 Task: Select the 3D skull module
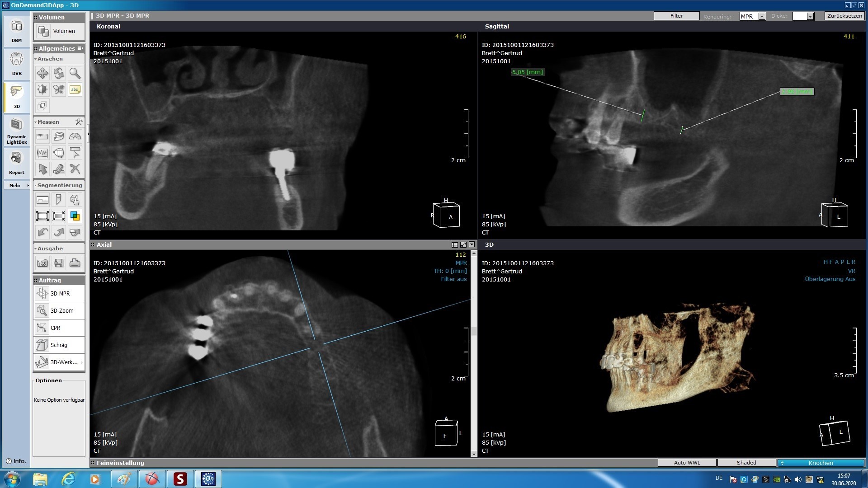click(17, 97)
